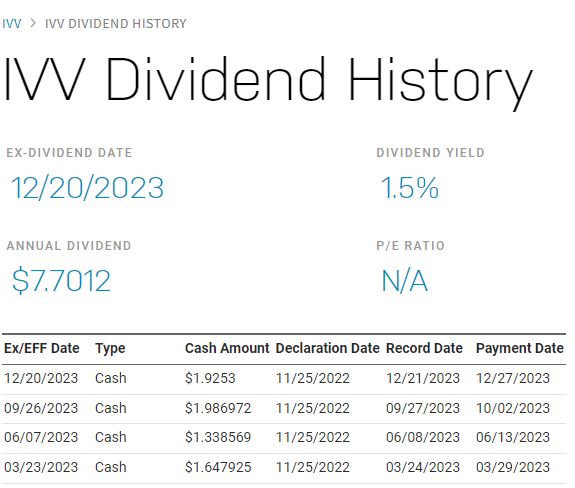Click the 1.5% dividend yield value
Image resolution: width=575 pixels, height=488 pixels.
[410, 188]
